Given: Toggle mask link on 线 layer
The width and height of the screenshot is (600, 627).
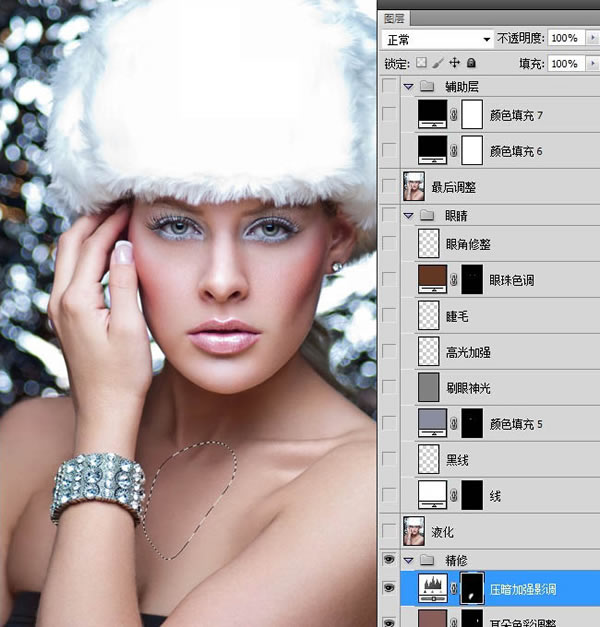Looking at the screenshot, I should click(x=454, y=495).
